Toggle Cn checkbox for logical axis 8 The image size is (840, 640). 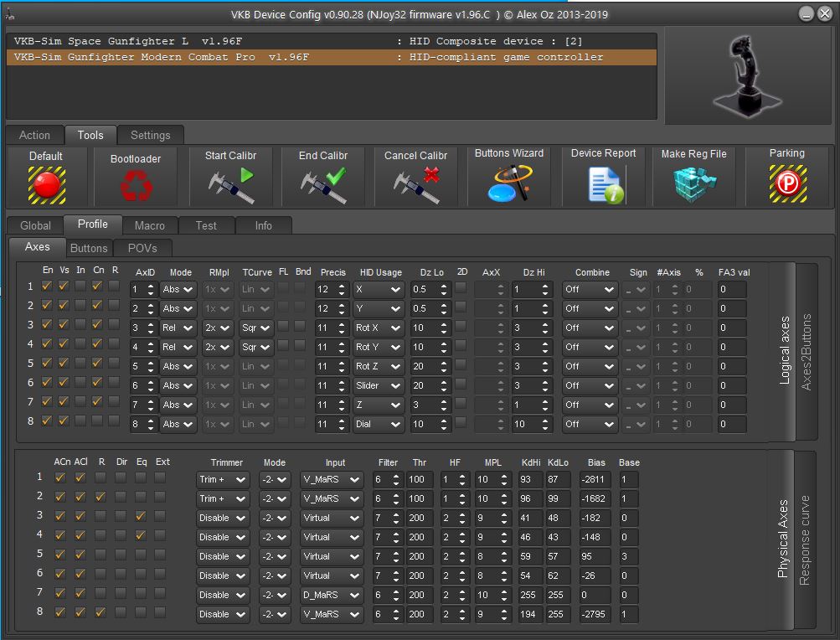tap(97, 421)
